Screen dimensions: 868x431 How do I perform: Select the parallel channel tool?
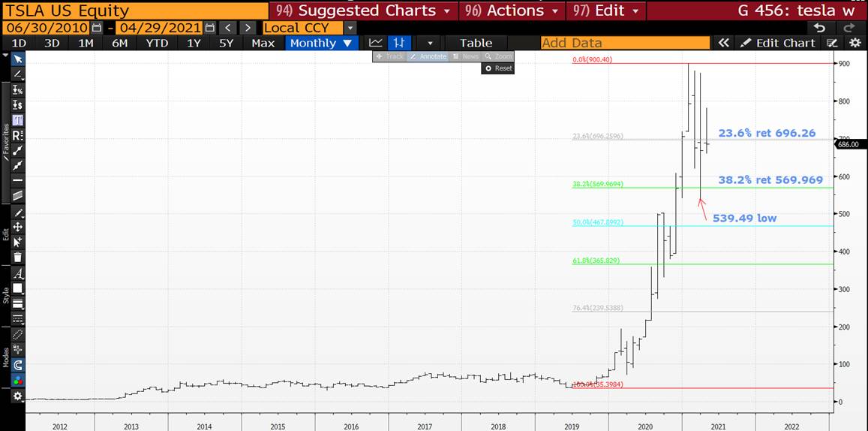18,194
